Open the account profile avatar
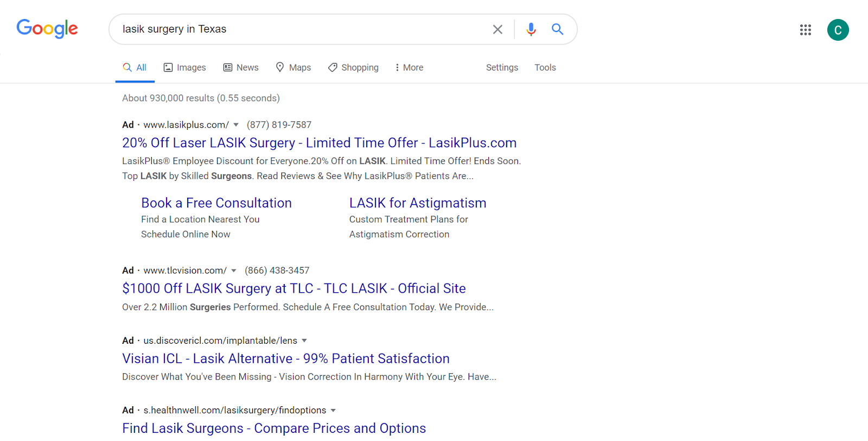 (x=838, y=30)
